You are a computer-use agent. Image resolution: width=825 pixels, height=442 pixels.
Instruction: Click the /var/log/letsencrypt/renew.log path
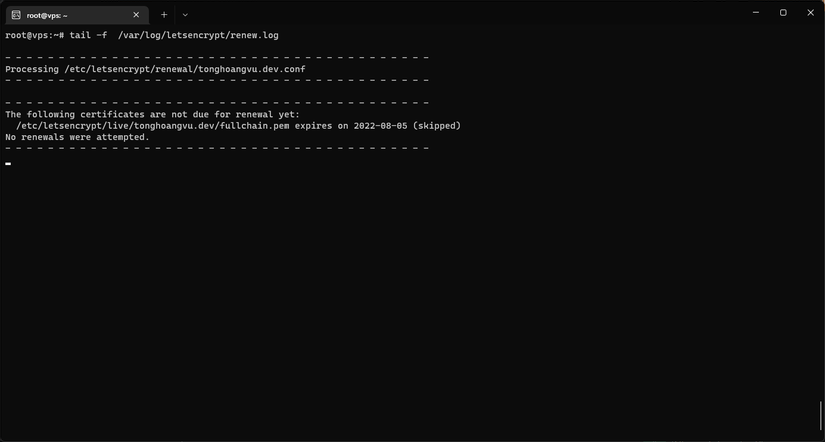(198, 35)
